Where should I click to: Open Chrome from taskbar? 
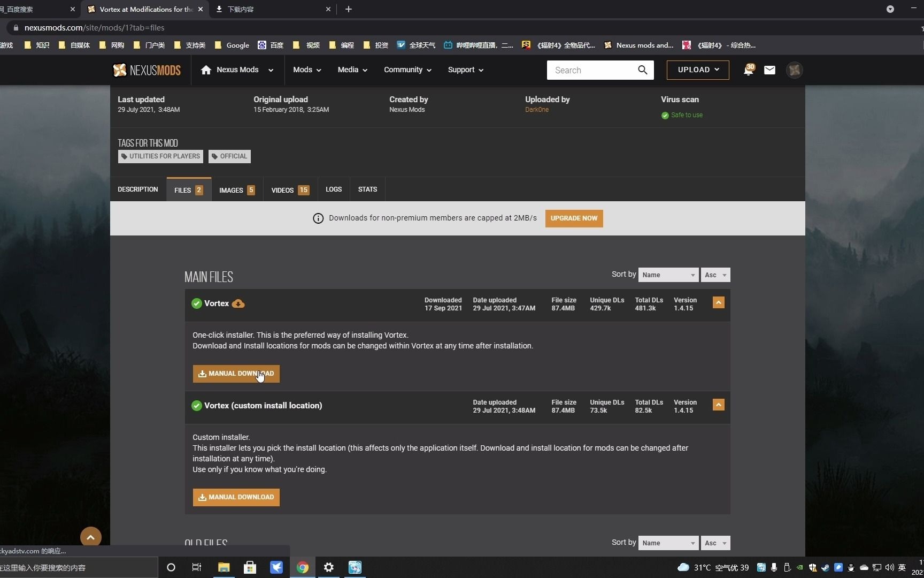click(x=303, y=567)
